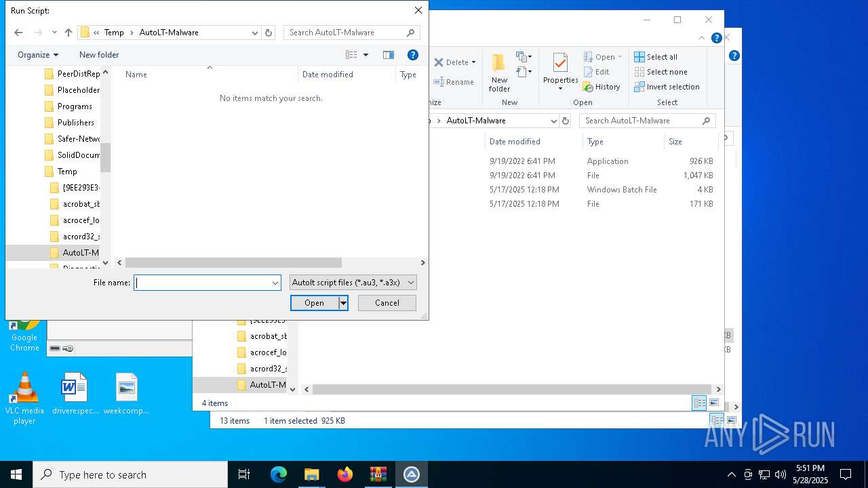Select Safer-Networking folder in tree
The height and width of the screenshot is (488, 868).
pyautogui.click(x=72, y=139)
